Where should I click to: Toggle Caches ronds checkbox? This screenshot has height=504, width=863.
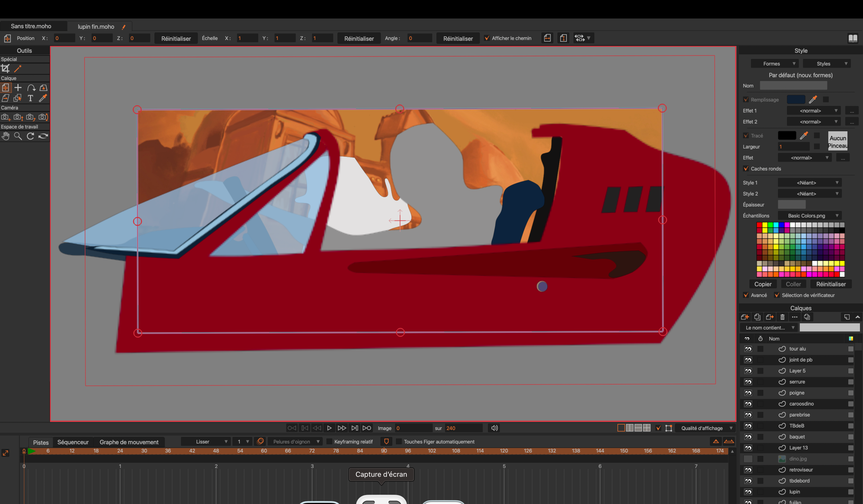pyautogui.click(x=746, y=169)
